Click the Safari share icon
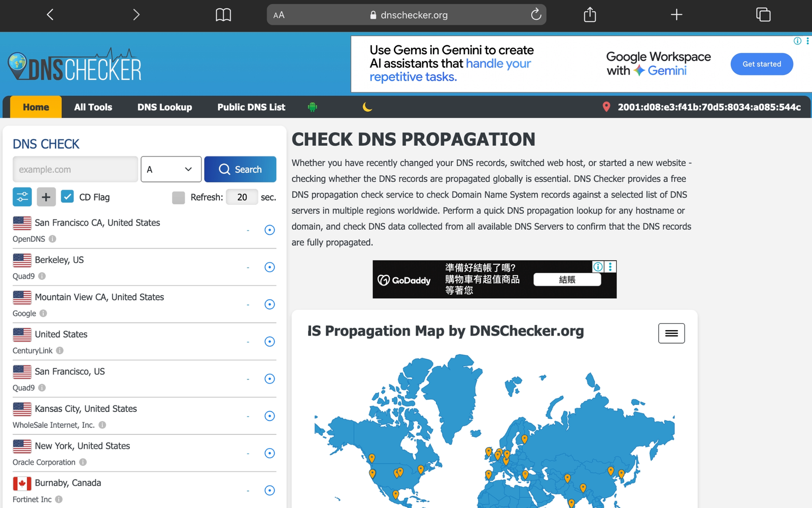 tap(590, 15)
